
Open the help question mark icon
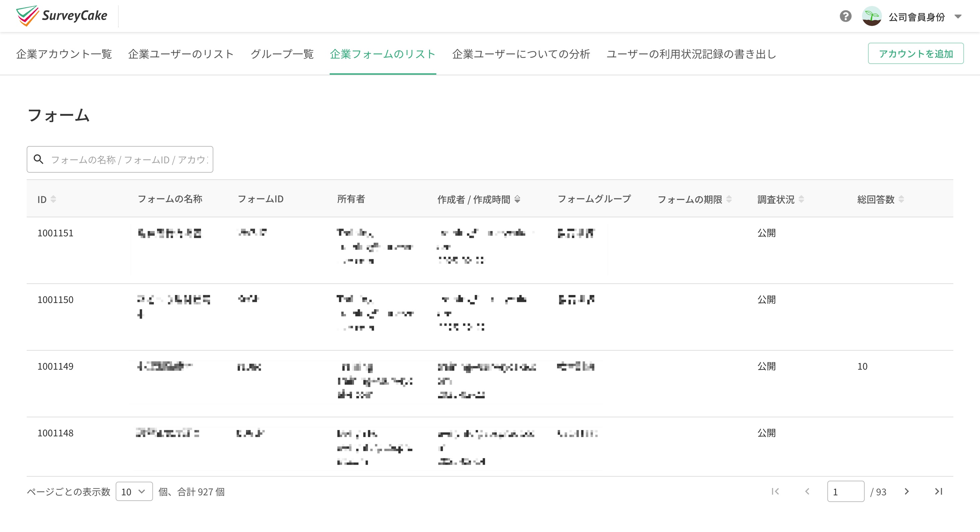coord(845,16)
